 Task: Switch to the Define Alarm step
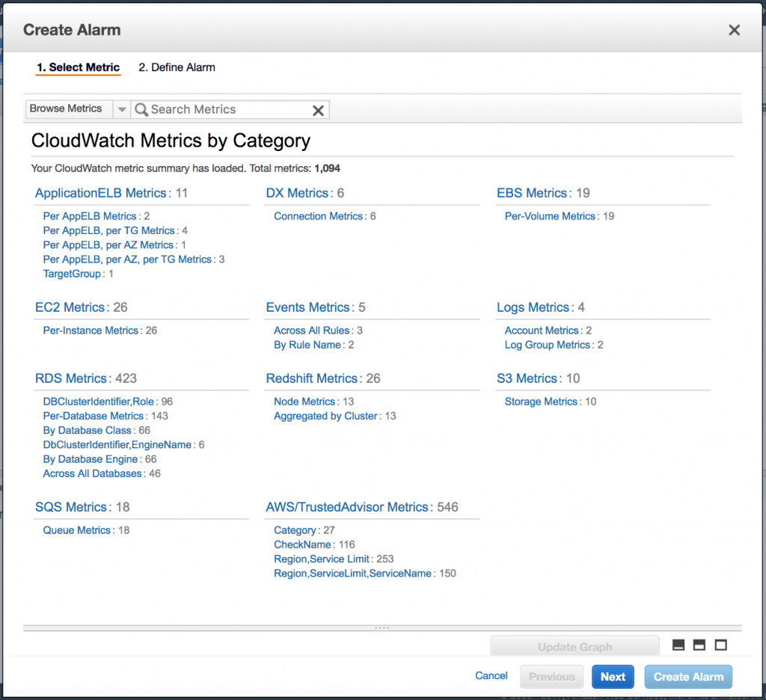click(177, 67)
